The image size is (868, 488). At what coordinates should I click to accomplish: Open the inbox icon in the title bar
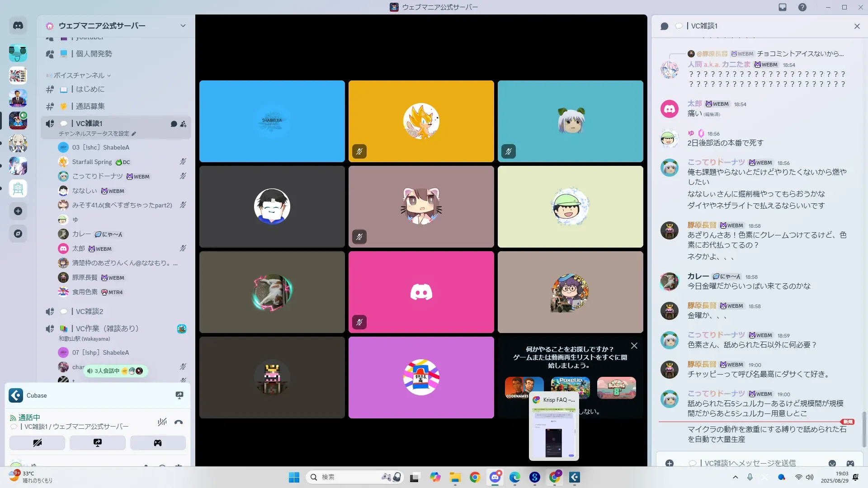[x=783, y=7]
